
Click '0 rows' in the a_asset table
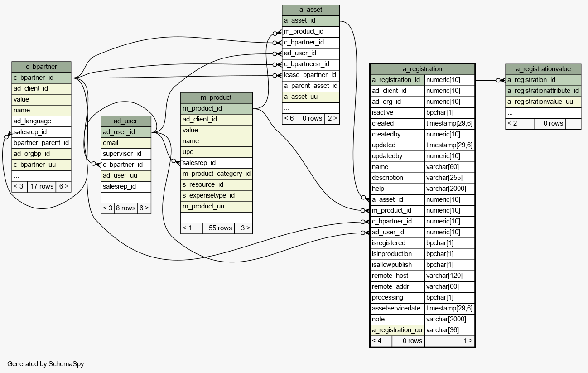[312, 118]
